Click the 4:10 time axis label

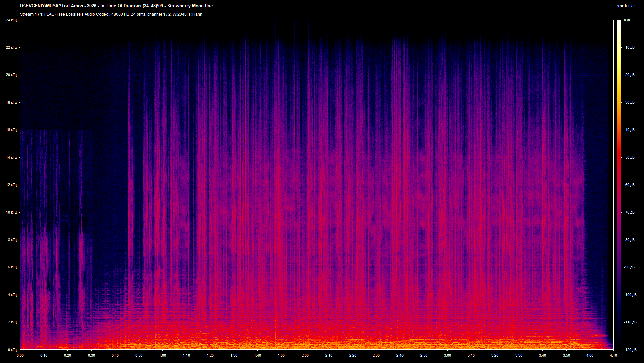pos(613,356)
